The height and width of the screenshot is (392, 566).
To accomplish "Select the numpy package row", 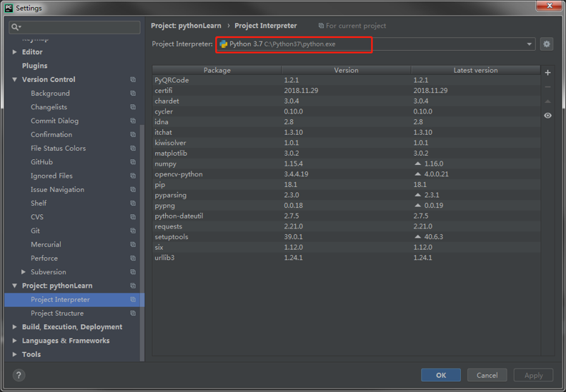I will pyautogui.click(x=347, y=164).
